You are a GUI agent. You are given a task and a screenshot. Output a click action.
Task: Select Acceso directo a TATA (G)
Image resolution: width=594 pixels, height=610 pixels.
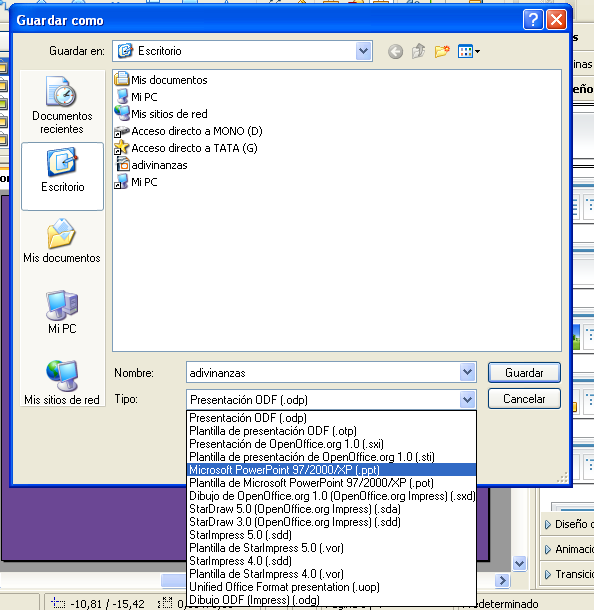186,148
